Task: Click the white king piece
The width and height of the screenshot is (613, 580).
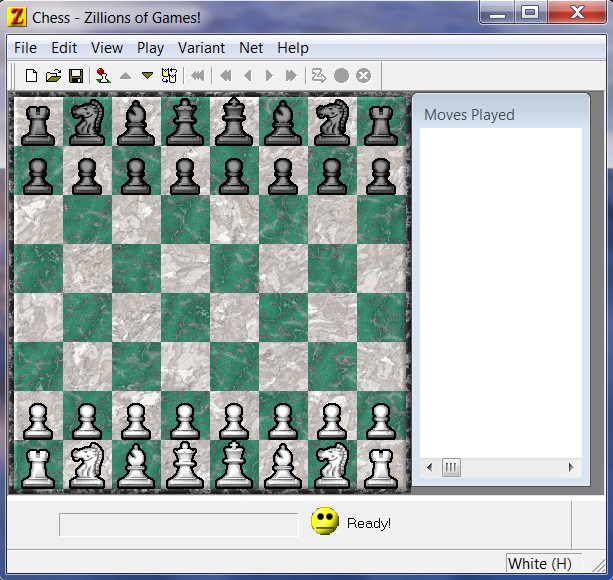Action: tap(234, 465)
